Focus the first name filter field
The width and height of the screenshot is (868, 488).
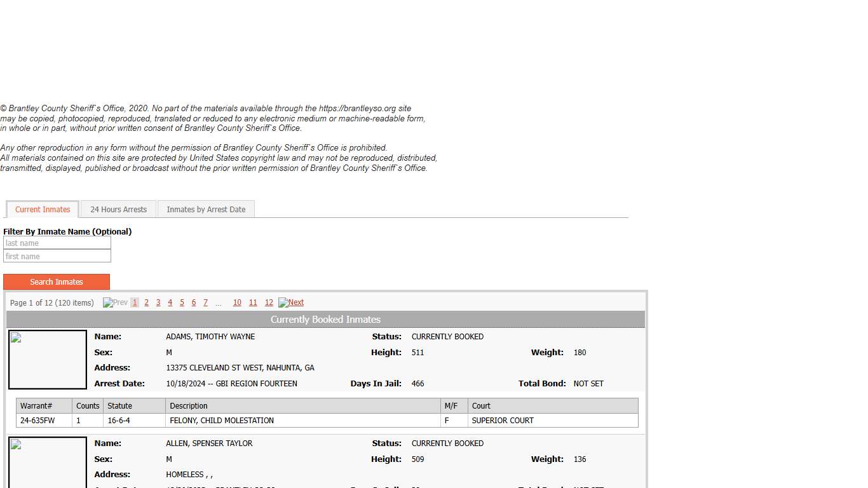[57, 257]
